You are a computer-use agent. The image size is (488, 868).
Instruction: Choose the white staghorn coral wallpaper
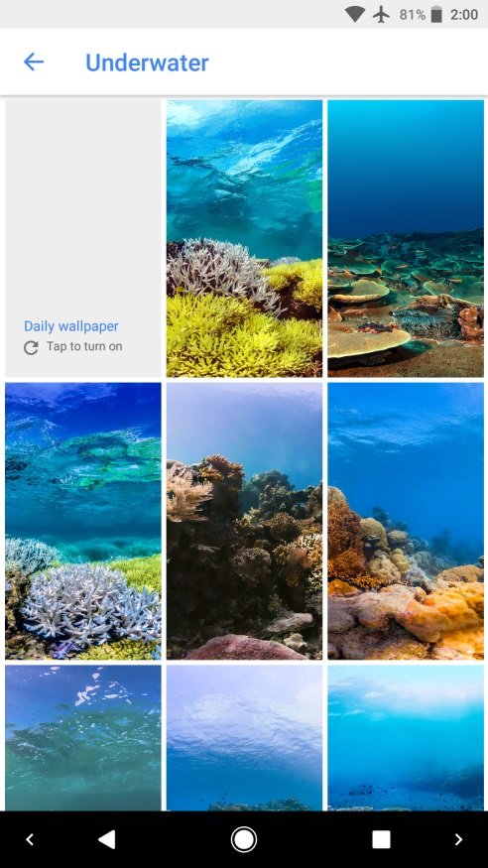(x=83, y=521)
